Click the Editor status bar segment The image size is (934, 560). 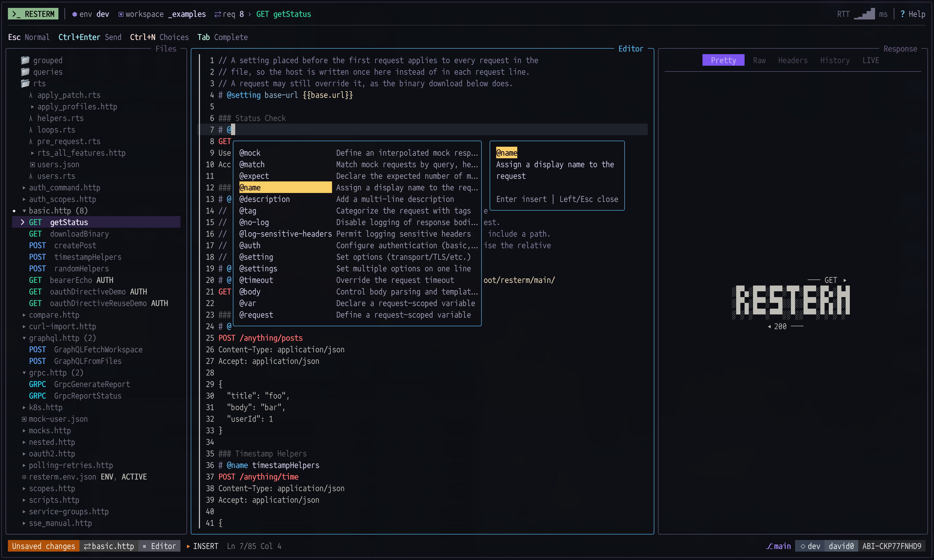click(x=159, y=546)
